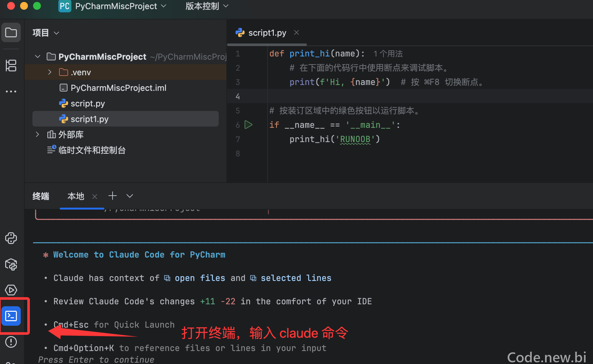Click the macOS red close window button
Screen dimensions: 593x364
pos(11,6)
